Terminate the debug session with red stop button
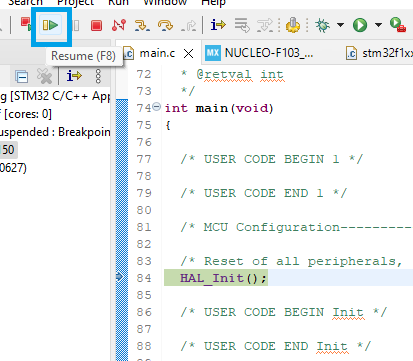The image size is (413, 361). [96, 25]
